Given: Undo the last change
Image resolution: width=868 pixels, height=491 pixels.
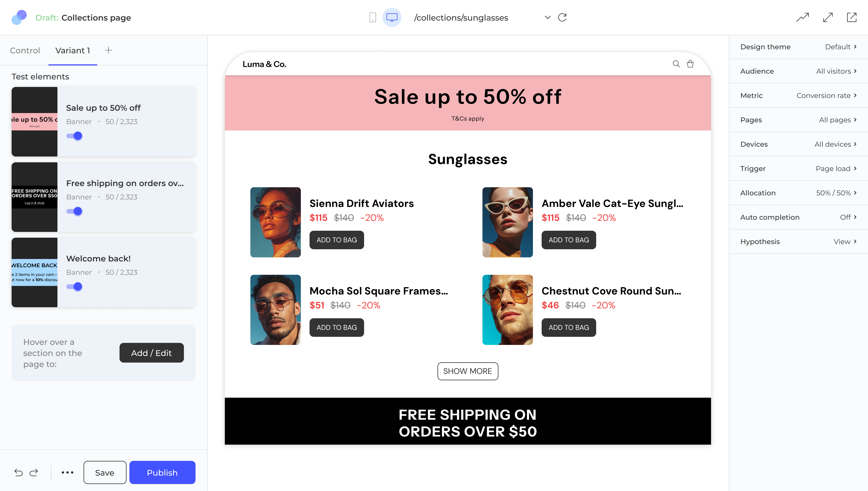Looking at the screenshot, I should [19, 472].
